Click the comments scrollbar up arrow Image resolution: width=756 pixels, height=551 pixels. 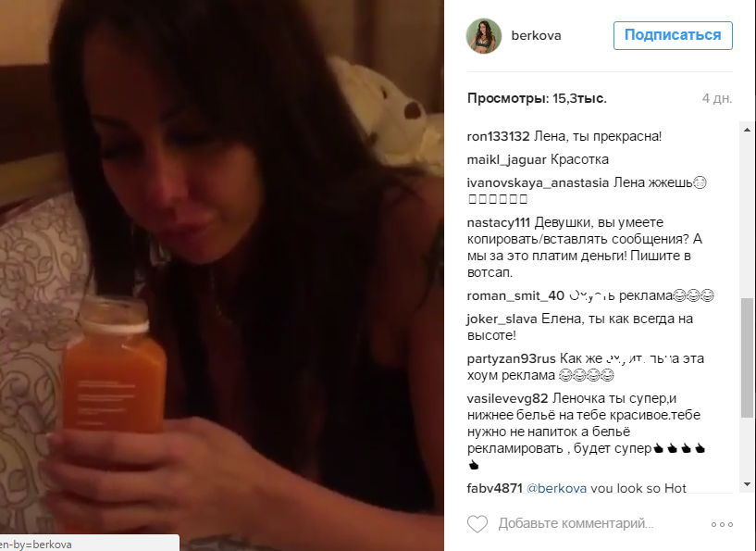747,130
